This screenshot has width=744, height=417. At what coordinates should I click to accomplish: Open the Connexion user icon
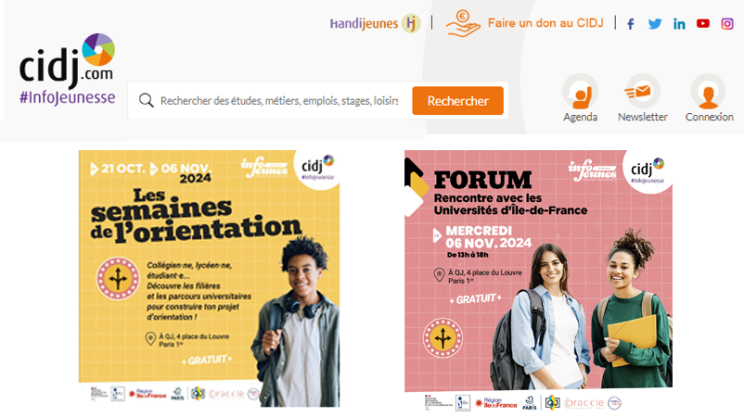pyautogui.click(x=708, y=92)
